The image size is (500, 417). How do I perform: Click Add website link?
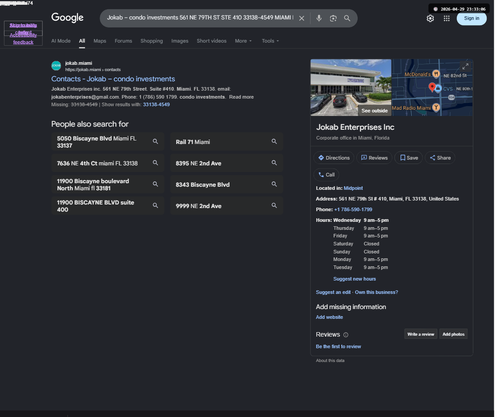(329, 317)
